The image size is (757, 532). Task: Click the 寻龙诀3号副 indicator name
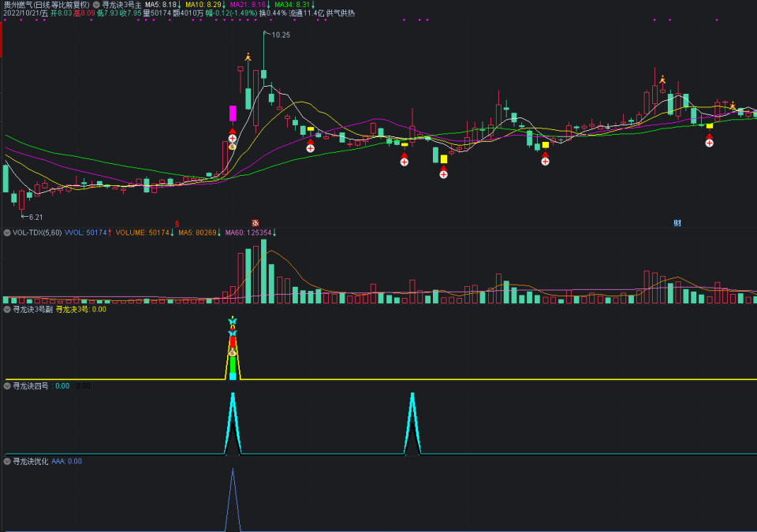(x=33, y=310)
